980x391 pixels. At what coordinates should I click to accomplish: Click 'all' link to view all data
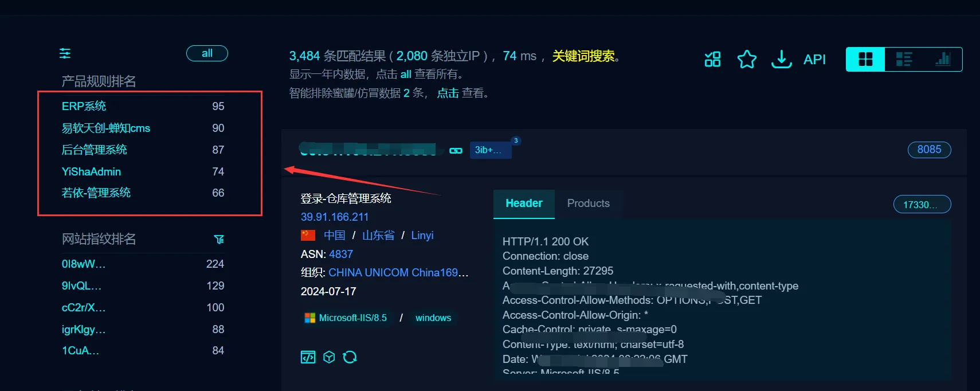pyautogui.click(x=406, y=74)
